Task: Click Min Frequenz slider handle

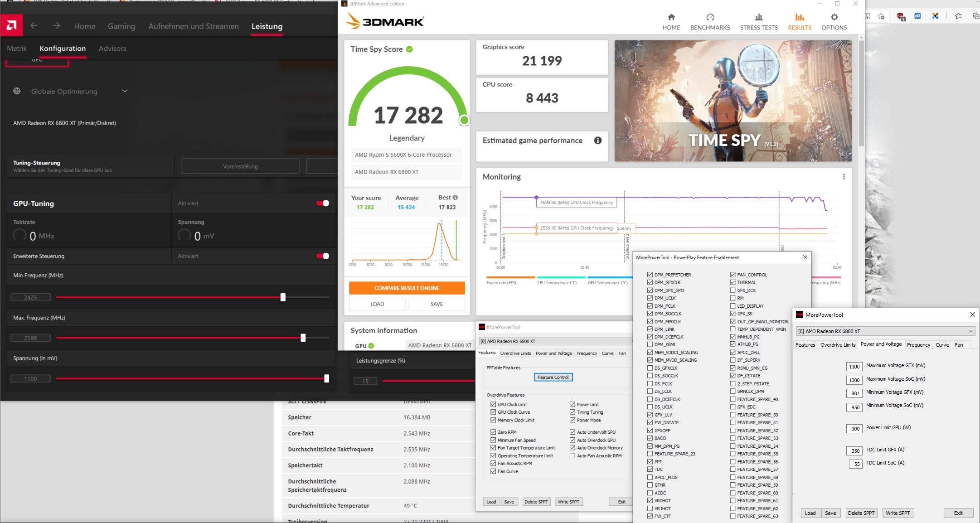Action: [283, 297]
